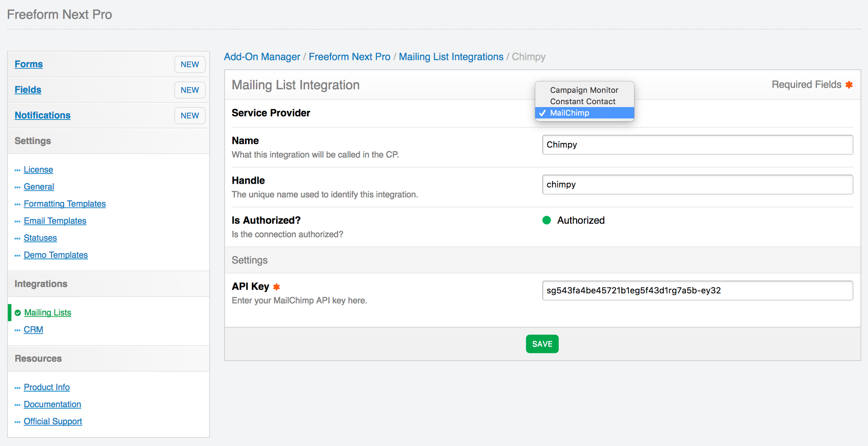The height and width of the screenshot is (446, 868).
Task: Go to General settings
Action: pyautogui.click(x=39, y=187)
